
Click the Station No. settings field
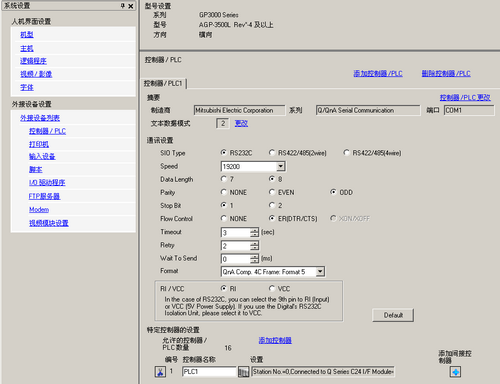[x=323, y=371]
